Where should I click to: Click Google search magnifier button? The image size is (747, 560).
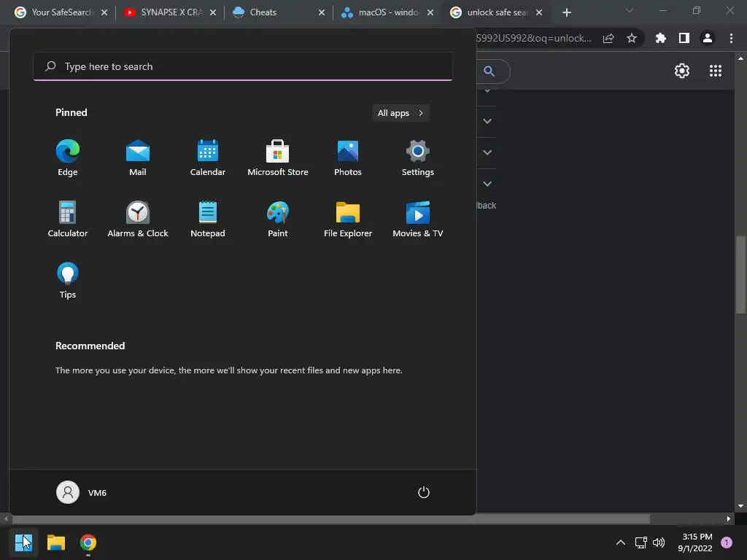click(x=489, y=71)
